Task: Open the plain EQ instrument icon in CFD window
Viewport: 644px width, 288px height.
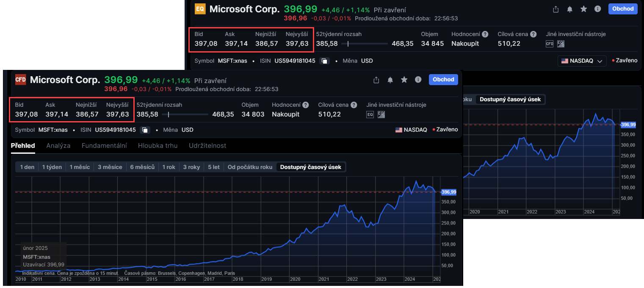Action: [x=370, y=114]
